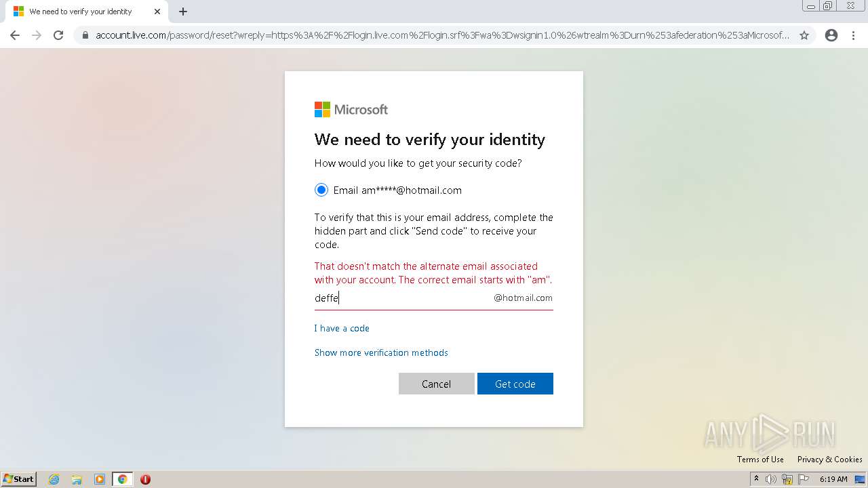Click the Get code button
The width and height of the screenshot is (868, 488).
pyautogui.click(x=515, y=384)
